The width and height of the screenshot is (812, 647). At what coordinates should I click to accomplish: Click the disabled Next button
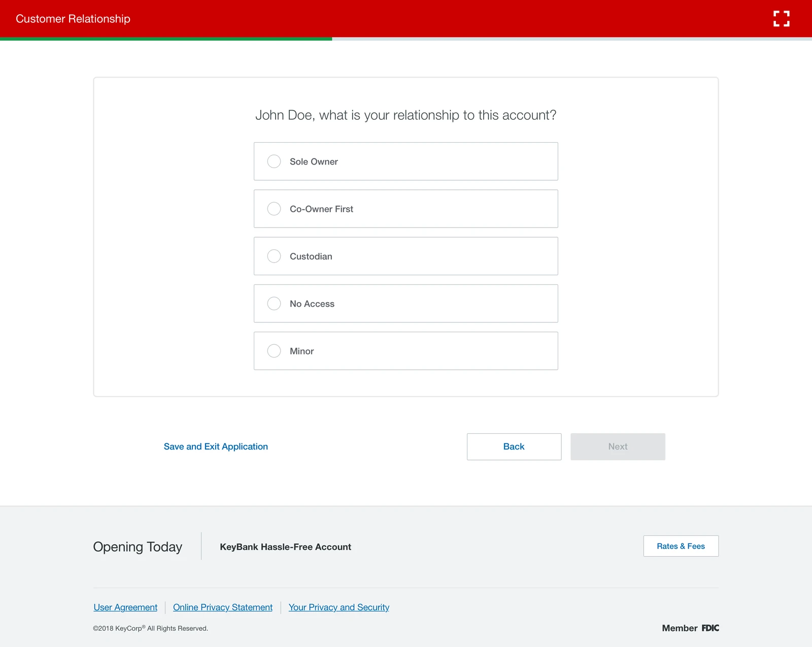tap(618, 447)
